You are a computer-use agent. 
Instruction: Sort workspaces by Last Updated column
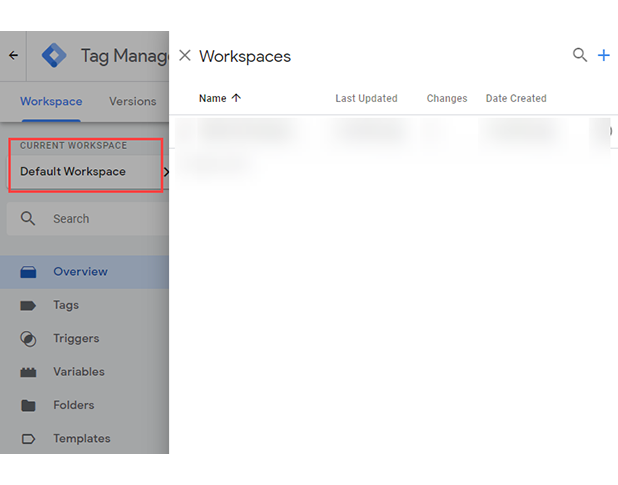[x=366, y=98]
